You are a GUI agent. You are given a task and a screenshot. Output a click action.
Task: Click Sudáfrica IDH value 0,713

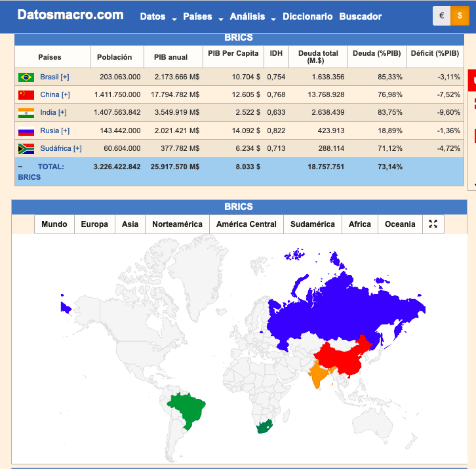tap(276, 148)
